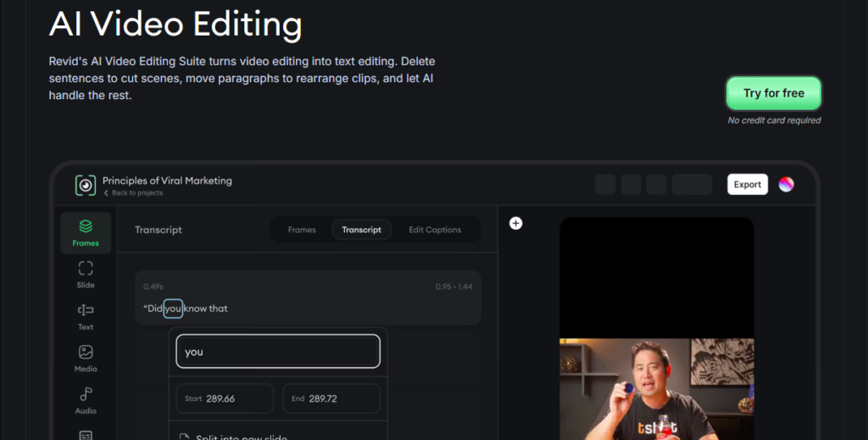Image resolution: width=868 pixels, height=440 pixels.
Task: Switch to the Transcript tab
Action: pyautogui.click(x=362, y=230)
